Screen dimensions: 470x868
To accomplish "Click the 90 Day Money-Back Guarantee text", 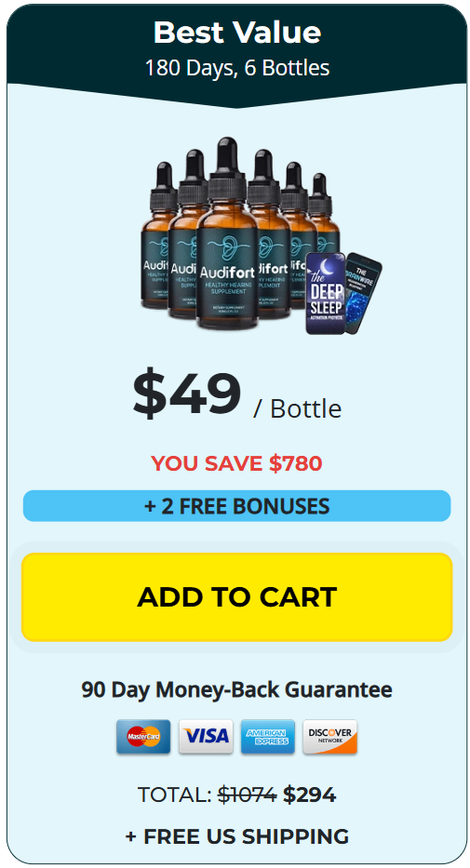I will click(x=237, y=689).
